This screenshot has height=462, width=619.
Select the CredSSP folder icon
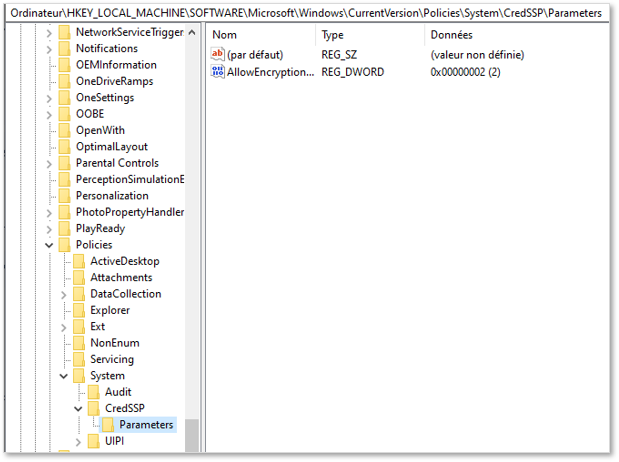[x=94, y=408]
